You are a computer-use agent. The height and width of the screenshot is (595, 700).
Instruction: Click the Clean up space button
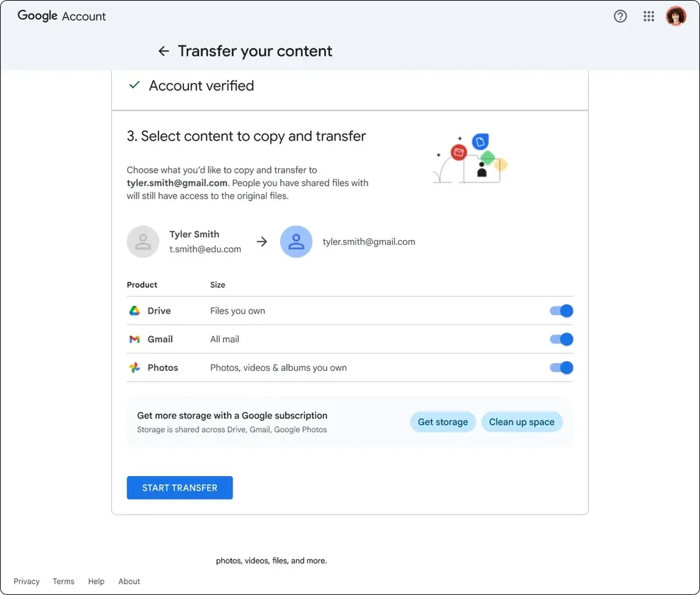(522, 421)
